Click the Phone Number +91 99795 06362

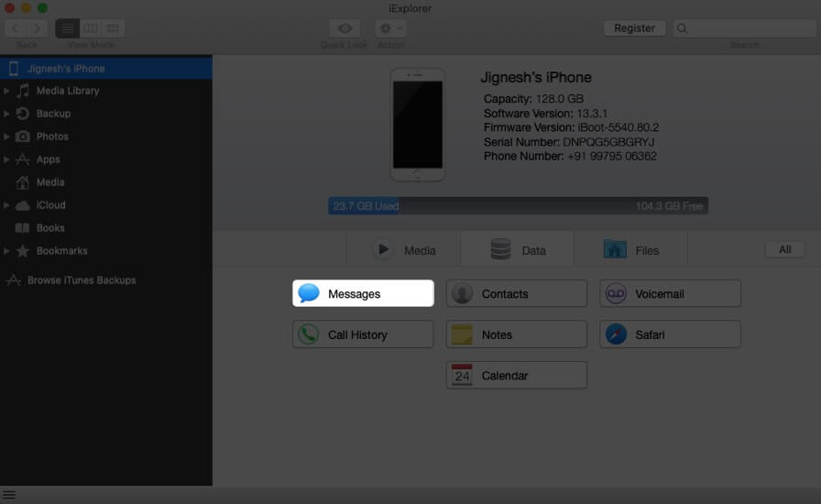click(570, 156)
